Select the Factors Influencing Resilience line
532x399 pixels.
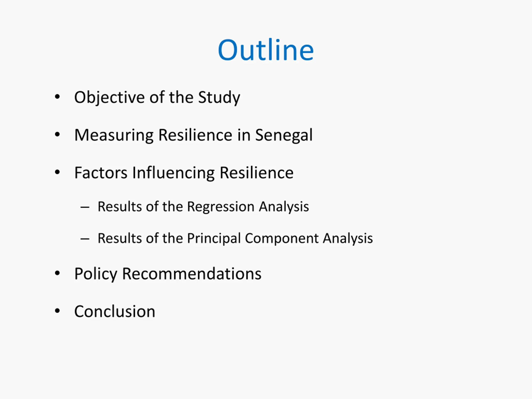coord(184,173)
